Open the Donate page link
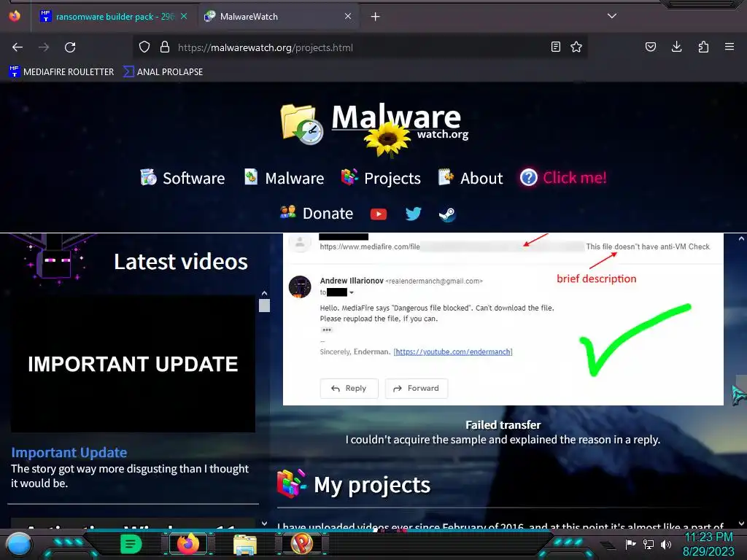Screen dimensions: 747x560 coord(317,214)
